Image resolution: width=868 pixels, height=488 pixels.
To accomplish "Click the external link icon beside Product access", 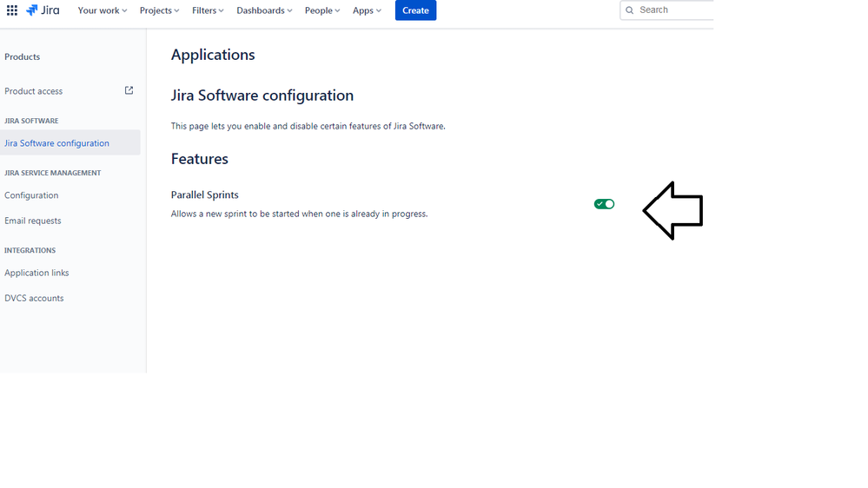I will click(x=129, y=90).
